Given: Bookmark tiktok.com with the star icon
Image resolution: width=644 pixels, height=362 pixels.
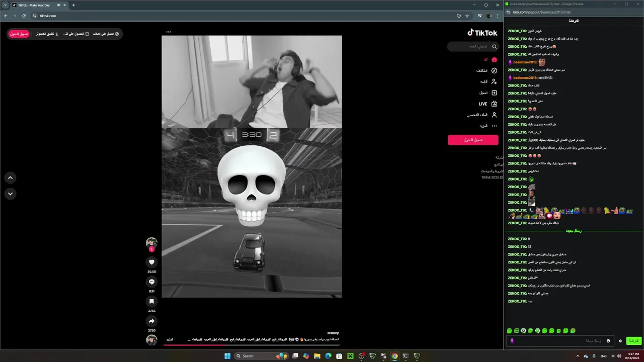Looking at the screenshot, I should (x=467, y=16).
